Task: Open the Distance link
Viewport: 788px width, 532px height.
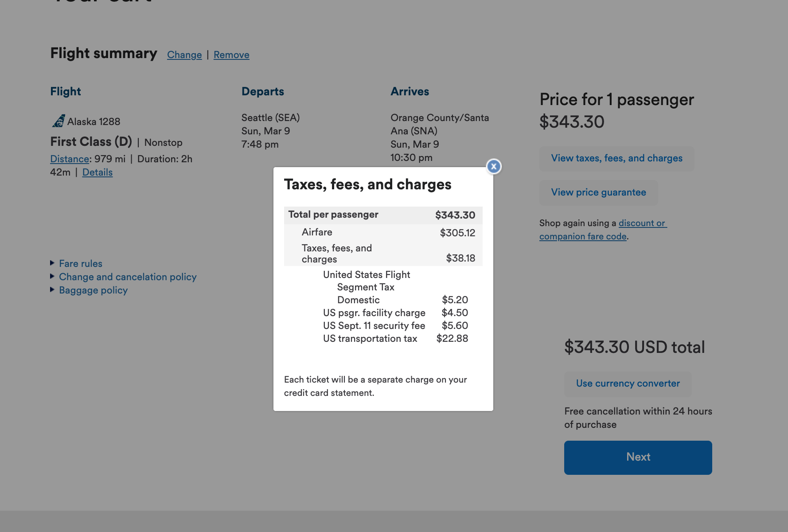Action: pyautogui.click(x=70, y=159)
